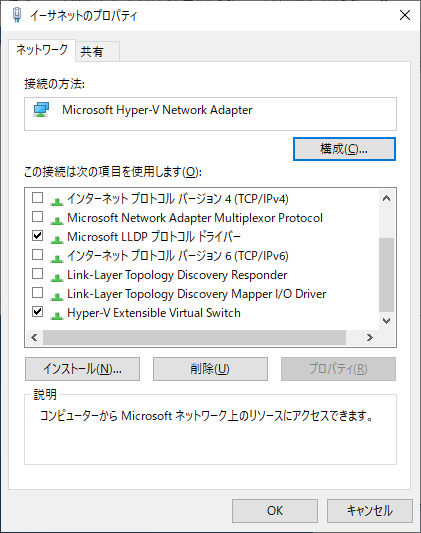Select インターネット プロトコル バージョン 6 (TCP/IPv6) row

click(x=177, y=256)
